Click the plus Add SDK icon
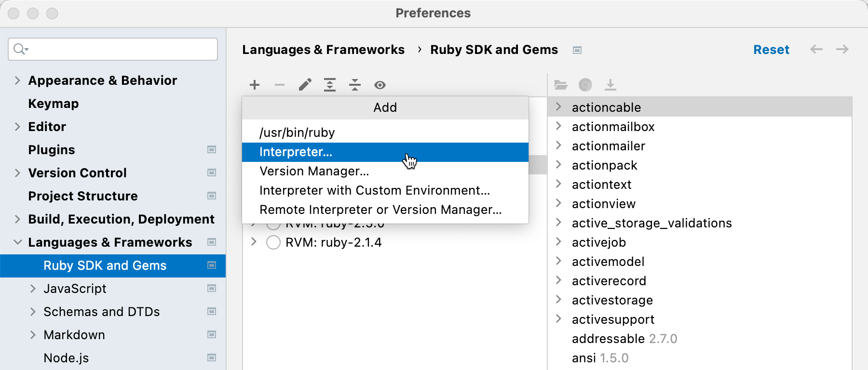Viewport: 868px width, 370px height. coord(255,85)
